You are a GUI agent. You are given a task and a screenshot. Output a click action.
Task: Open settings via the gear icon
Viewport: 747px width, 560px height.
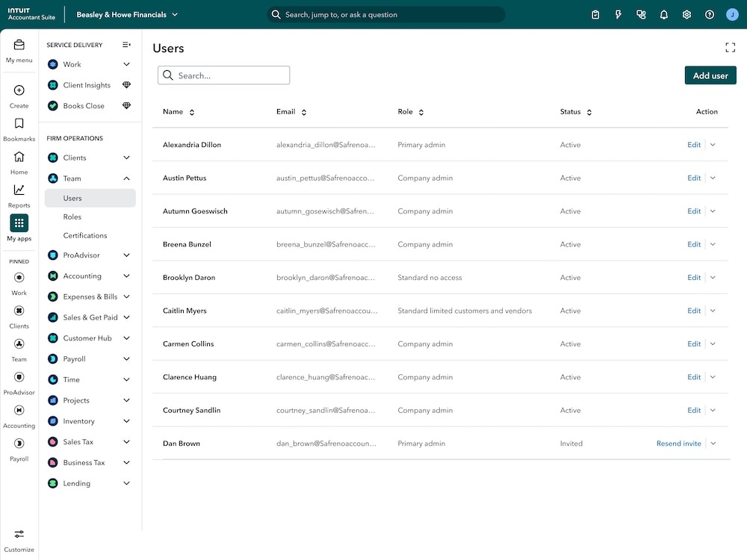click(x=686, y=13)
